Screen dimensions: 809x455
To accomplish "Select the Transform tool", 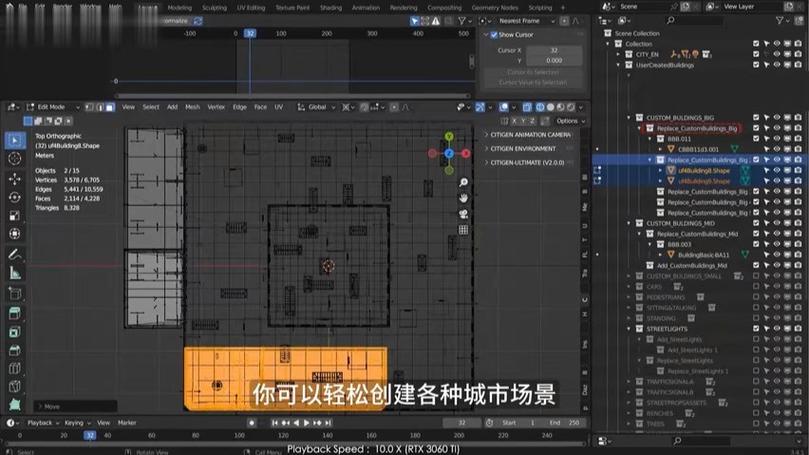I will click(x=15, y=234).
